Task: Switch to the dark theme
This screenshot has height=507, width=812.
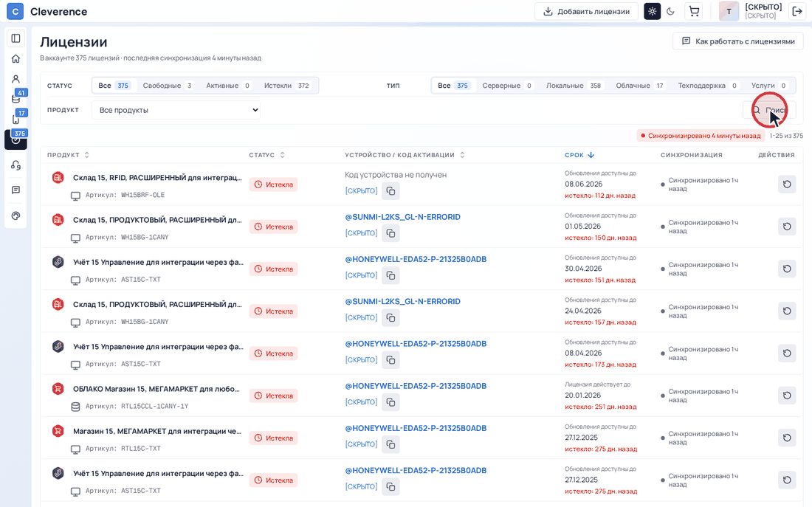Action: pyautogui.click(x=670, y=11)
